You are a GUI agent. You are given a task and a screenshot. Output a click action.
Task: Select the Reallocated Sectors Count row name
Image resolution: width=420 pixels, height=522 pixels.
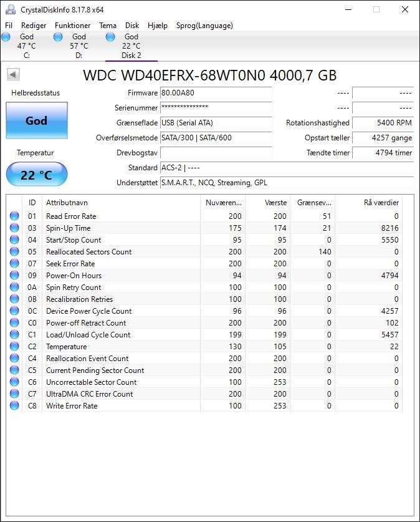[x=88, y=252]
